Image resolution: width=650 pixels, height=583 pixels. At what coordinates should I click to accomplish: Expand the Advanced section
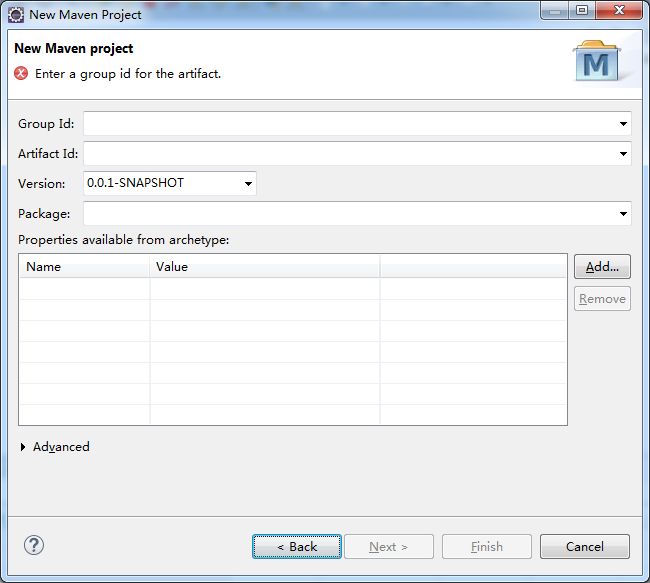[23, 447]
